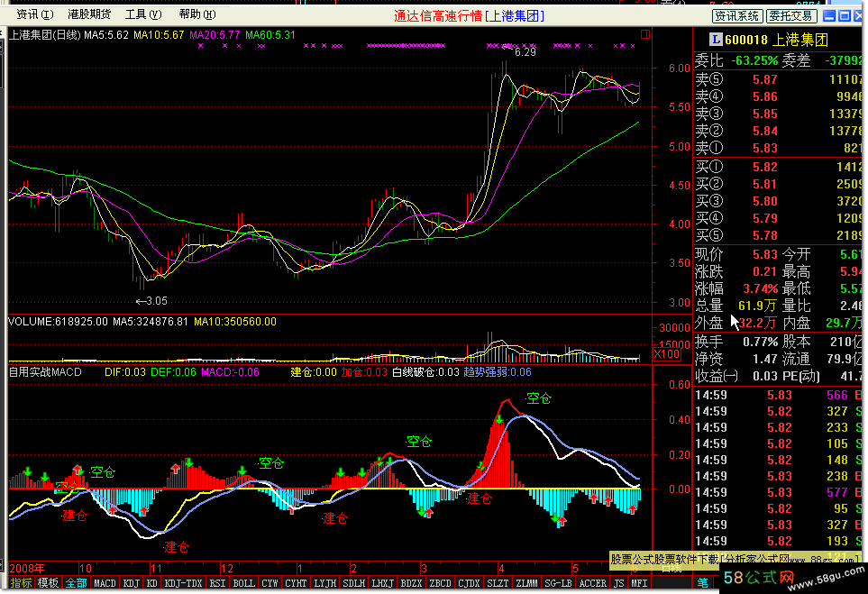
Task: Click the 自用实战MACD indicator title
Action: click(45, 372)
